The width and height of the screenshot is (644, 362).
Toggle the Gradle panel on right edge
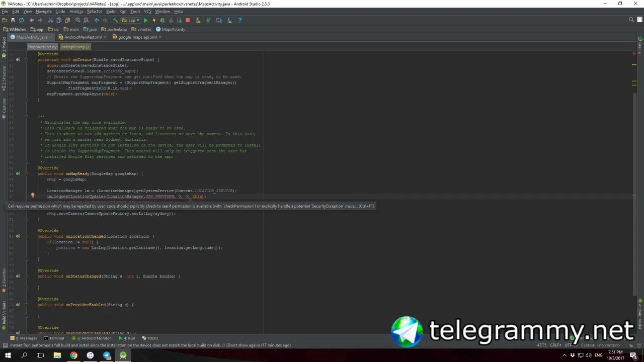(x=640, y=45)
